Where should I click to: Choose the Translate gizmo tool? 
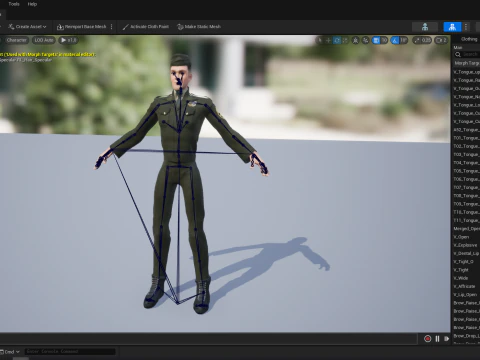point(328,40)
